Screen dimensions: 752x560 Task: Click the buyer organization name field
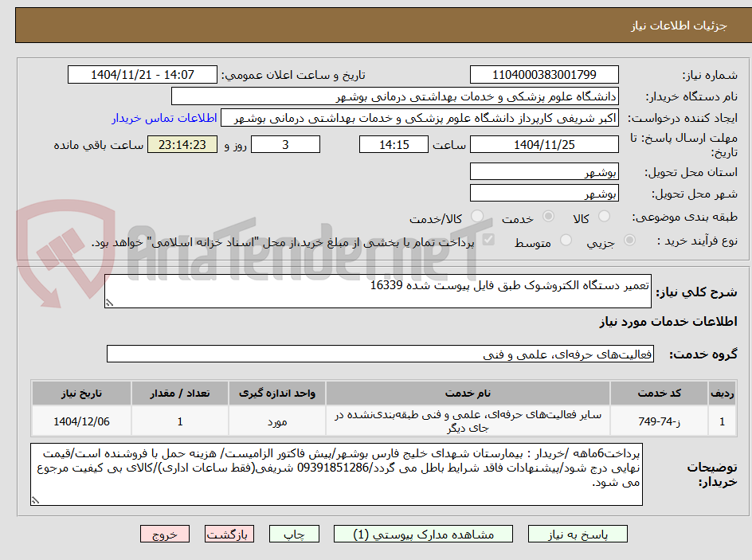394,96
